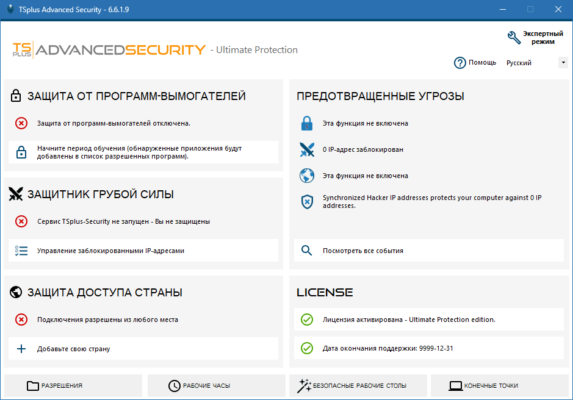
Task: Click blue lock icon for learning period
Action: (x=21, y=152)
